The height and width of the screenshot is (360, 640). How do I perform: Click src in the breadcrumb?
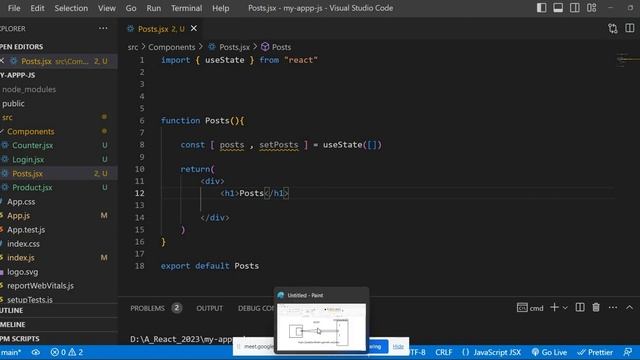tap(133, 47)
